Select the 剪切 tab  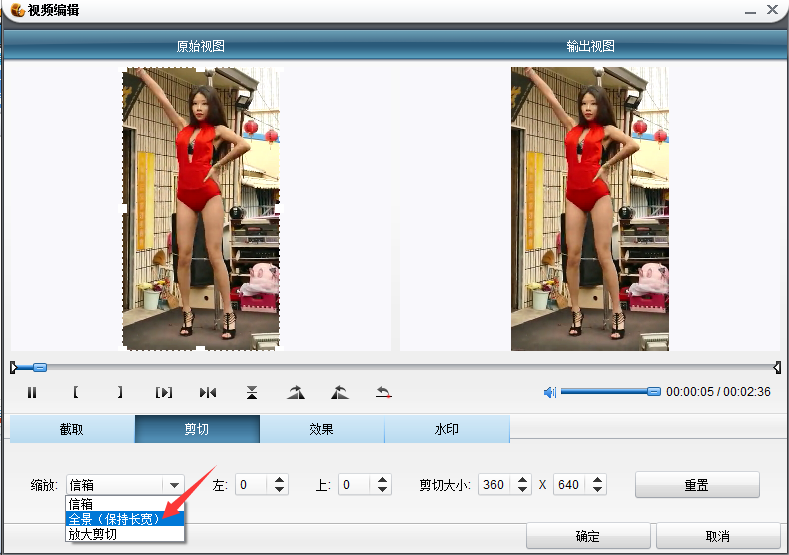coord(197,429)
